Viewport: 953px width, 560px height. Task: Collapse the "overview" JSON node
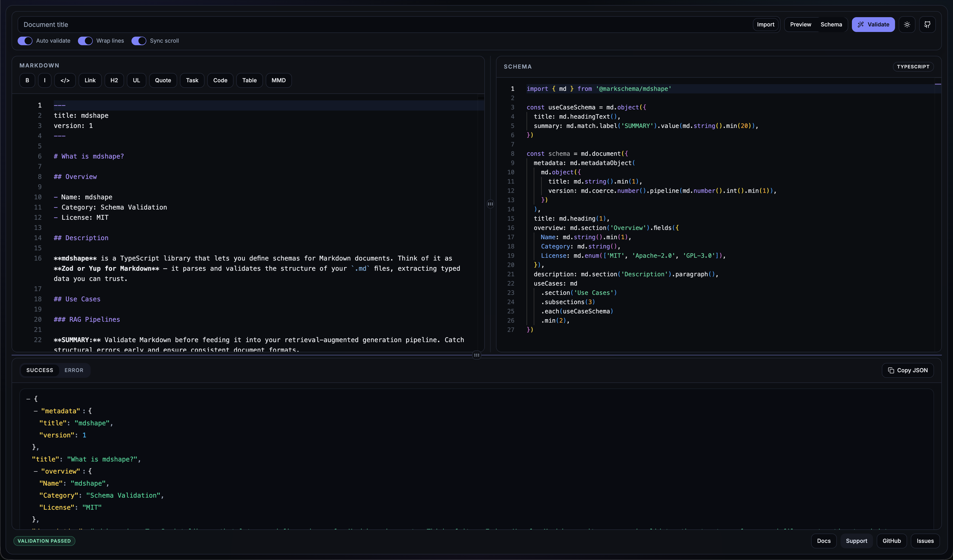pyautogui.click(x=36, y=471)
